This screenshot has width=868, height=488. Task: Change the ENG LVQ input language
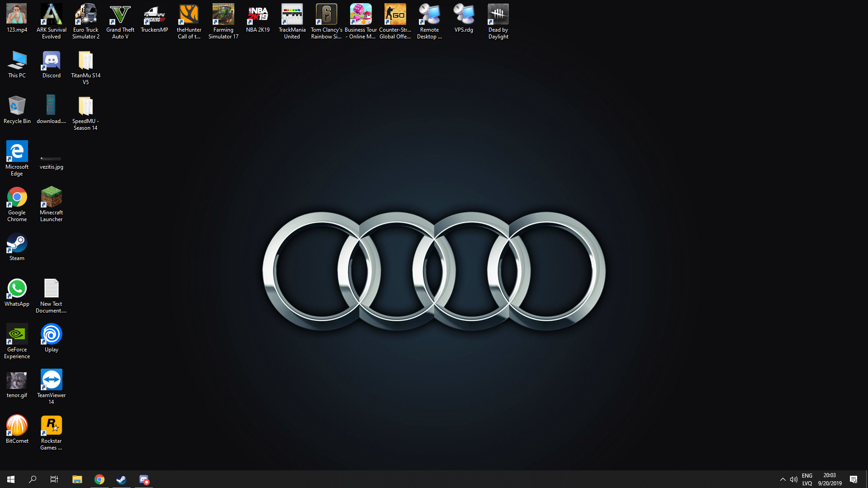[x=807, y=479]
